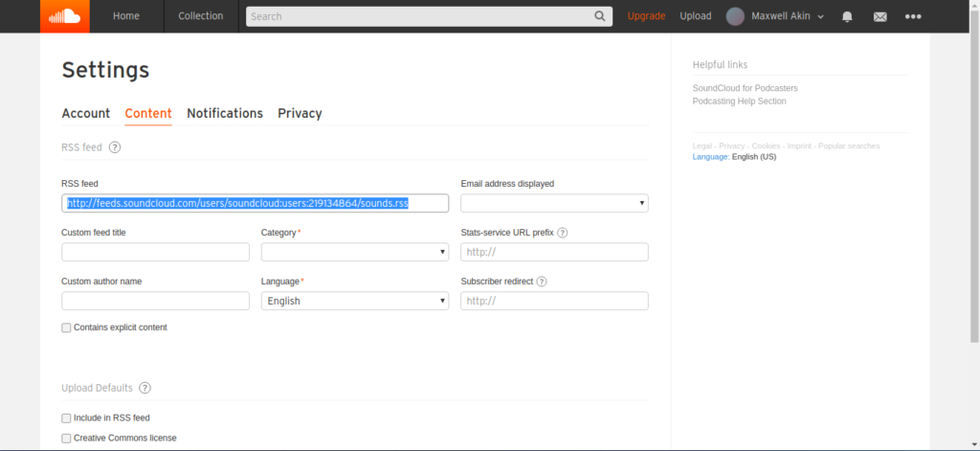The height and width of the screenshot is (451, 980).
Task: Switch to the Privacy settings tab
Action: point(300,113)
